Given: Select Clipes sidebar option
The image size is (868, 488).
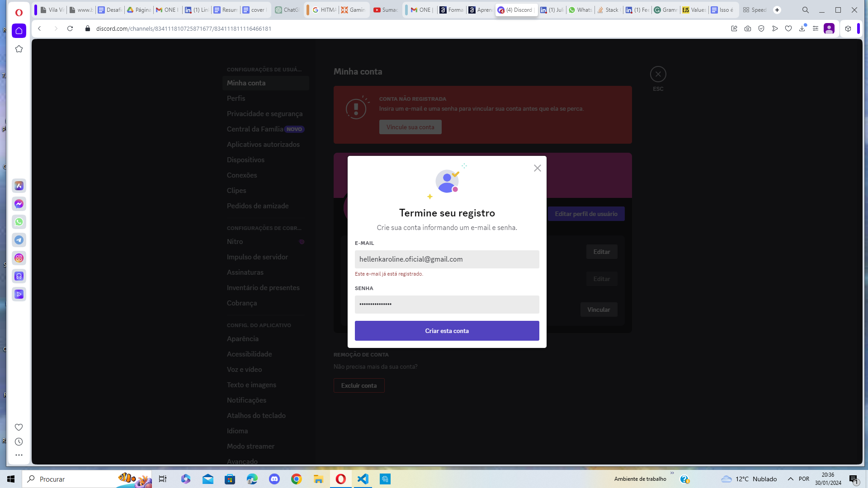Looking at the screenshot, I should click(236, 190).
